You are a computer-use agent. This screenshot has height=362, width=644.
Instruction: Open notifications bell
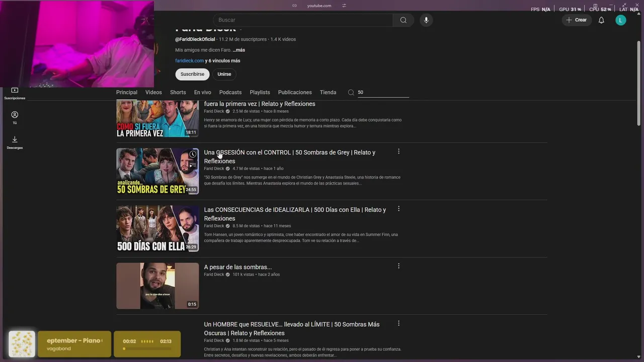coord(601,20)
